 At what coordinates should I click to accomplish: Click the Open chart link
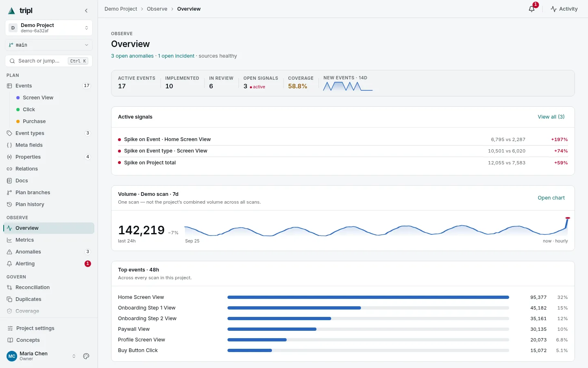pyautogui.click(x=551, y=198)
